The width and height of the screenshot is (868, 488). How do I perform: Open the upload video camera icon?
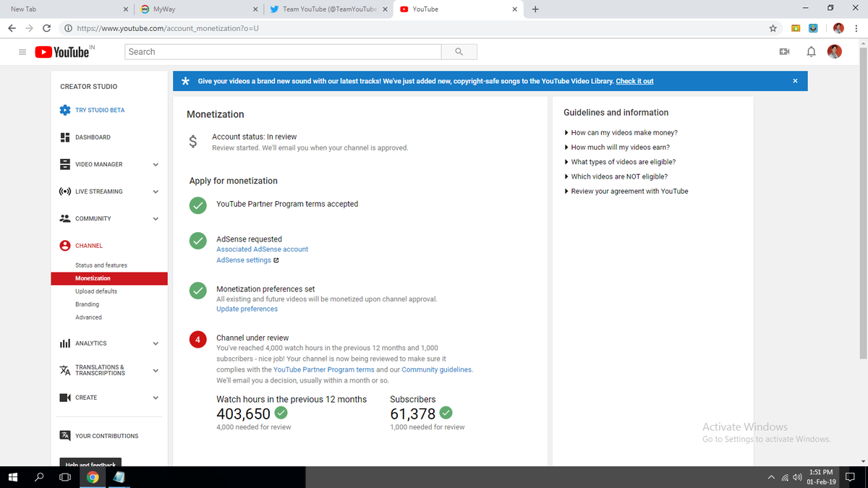click(x=783, y=52)
